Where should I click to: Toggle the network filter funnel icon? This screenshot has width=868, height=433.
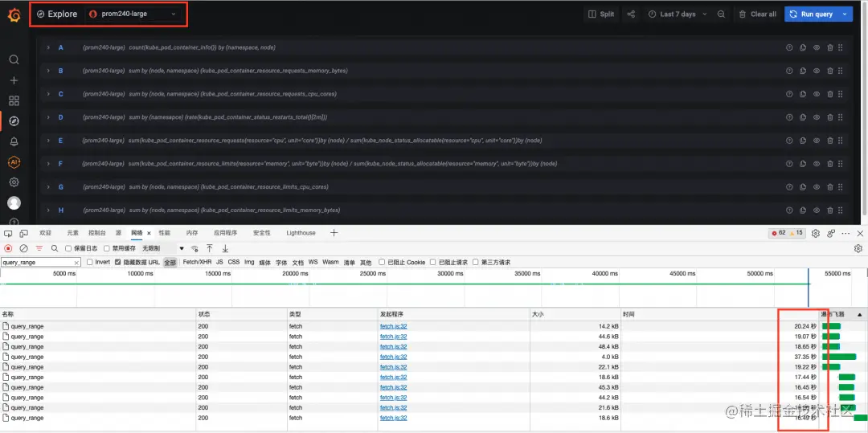tap(39, 248)
